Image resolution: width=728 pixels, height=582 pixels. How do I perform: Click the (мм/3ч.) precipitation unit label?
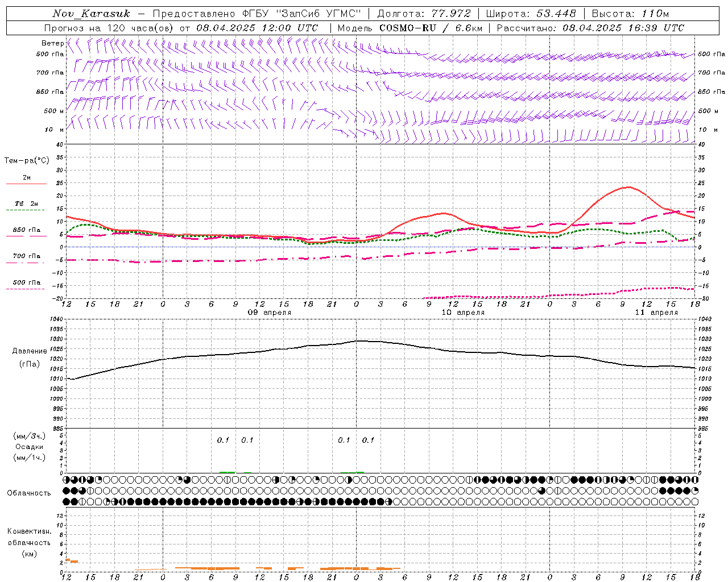30,436
